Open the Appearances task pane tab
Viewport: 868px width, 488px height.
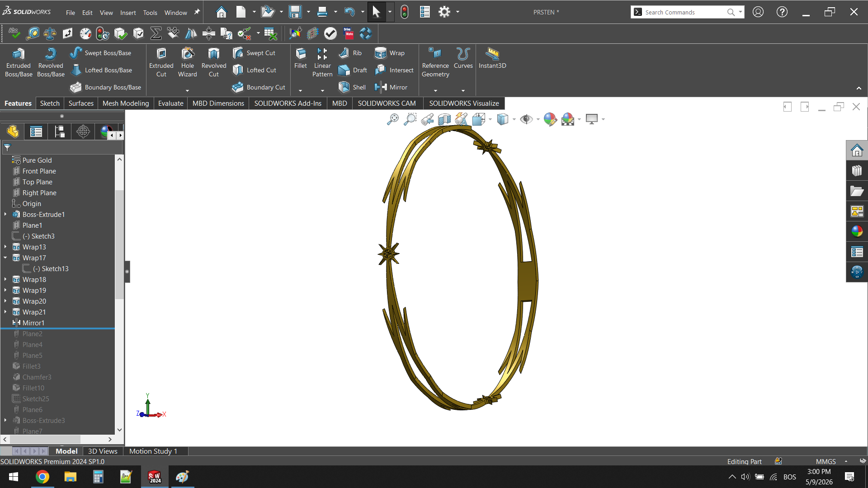tap(857, 231)
